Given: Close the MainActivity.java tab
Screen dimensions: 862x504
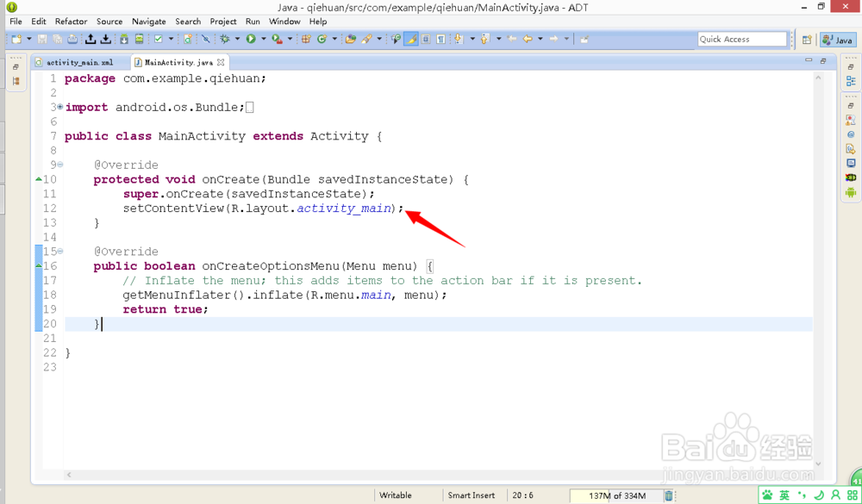Looking at the screenshot, I should coord(221,62).
